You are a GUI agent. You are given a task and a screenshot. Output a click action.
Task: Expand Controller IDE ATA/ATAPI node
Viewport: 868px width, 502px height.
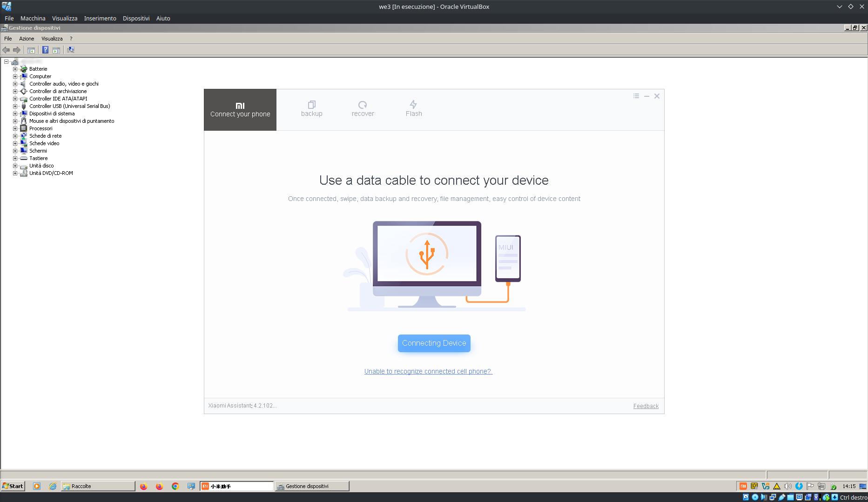(15, 99)
